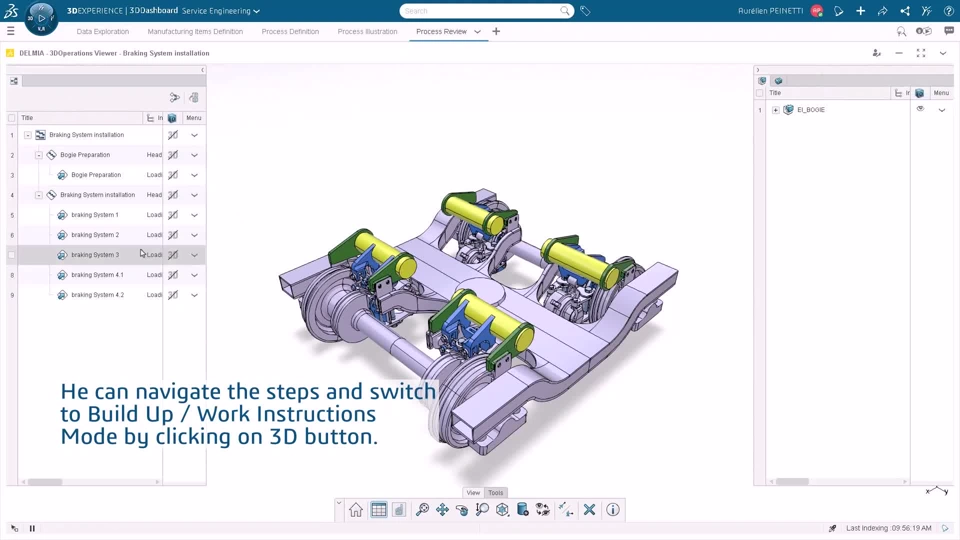Switch to the Process Definition tab
960x540 pixels.
point(290,31)
